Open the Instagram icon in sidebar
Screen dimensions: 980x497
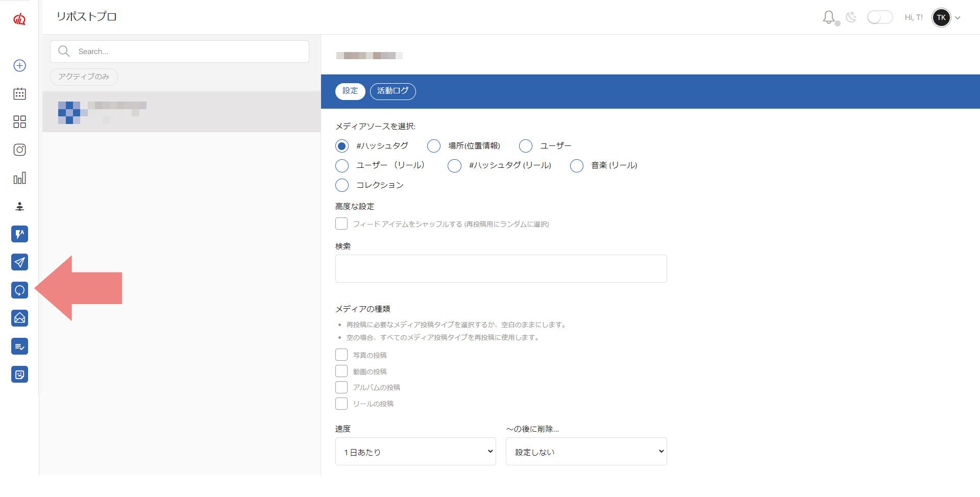pyautogui.click(x=19, y=150)
